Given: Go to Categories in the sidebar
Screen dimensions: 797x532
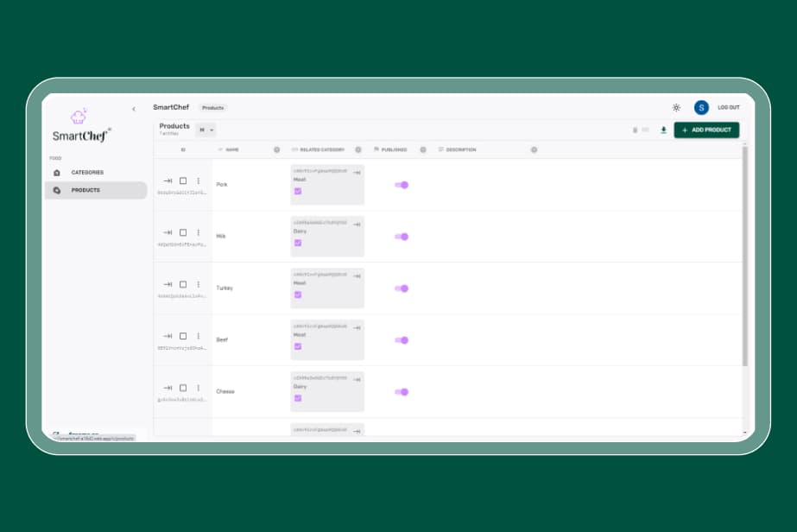Looking at the screenshot, I should [x=96, y=173].
